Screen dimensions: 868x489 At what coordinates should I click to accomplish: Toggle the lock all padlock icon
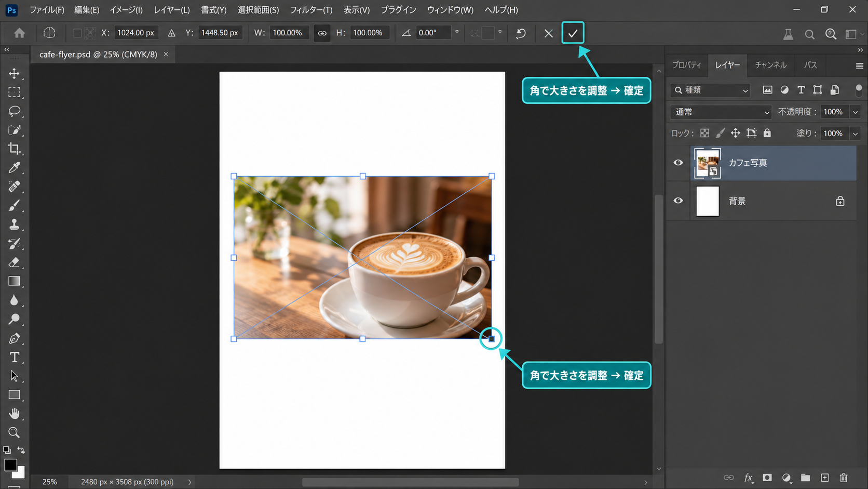tap(767, 133)
